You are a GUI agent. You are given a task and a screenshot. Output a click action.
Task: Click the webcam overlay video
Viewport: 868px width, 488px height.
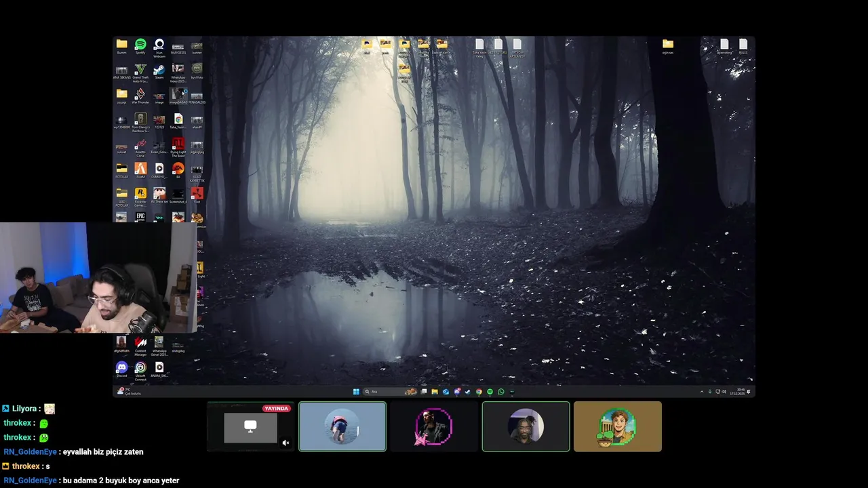coord(99,278)
